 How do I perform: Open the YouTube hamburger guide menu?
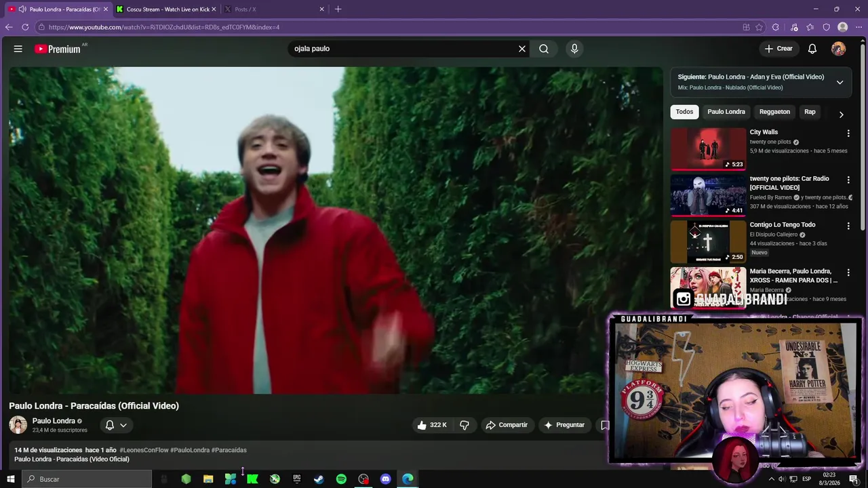[x=18, y=49]
